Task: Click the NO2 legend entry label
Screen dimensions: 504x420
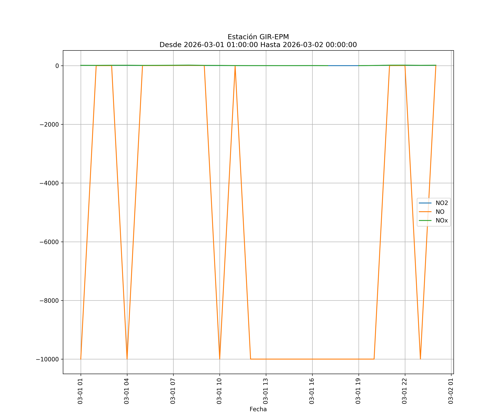Action: pyautogui.click(x=442, y=203)
